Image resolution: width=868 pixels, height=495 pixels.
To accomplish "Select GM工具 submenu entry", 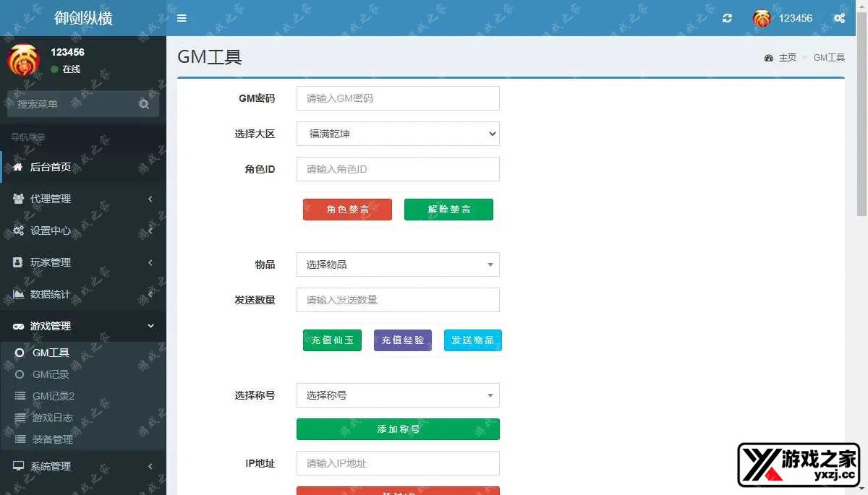I will [x=83, y=353].
